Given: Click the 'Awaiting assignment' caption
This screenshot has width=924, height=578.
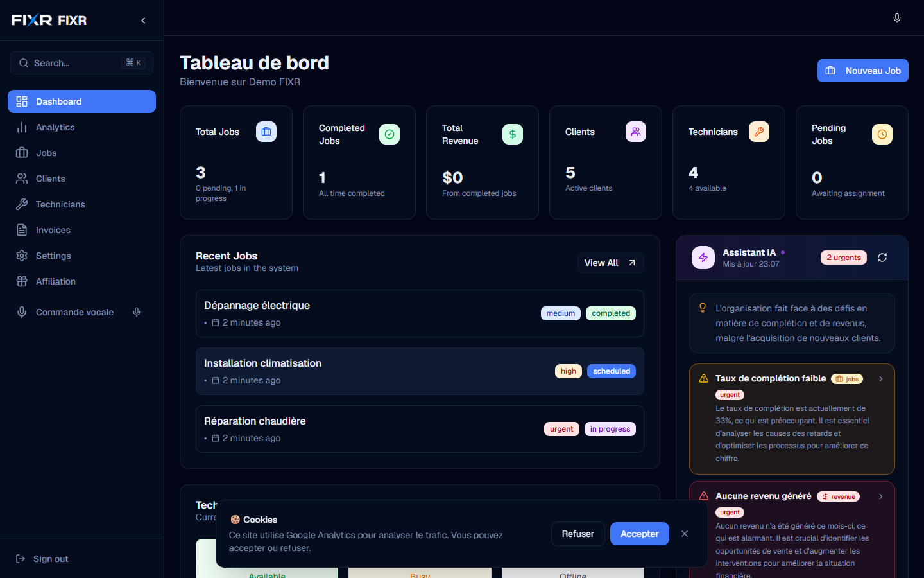Looking at the screenshot, I should point(848,193).
